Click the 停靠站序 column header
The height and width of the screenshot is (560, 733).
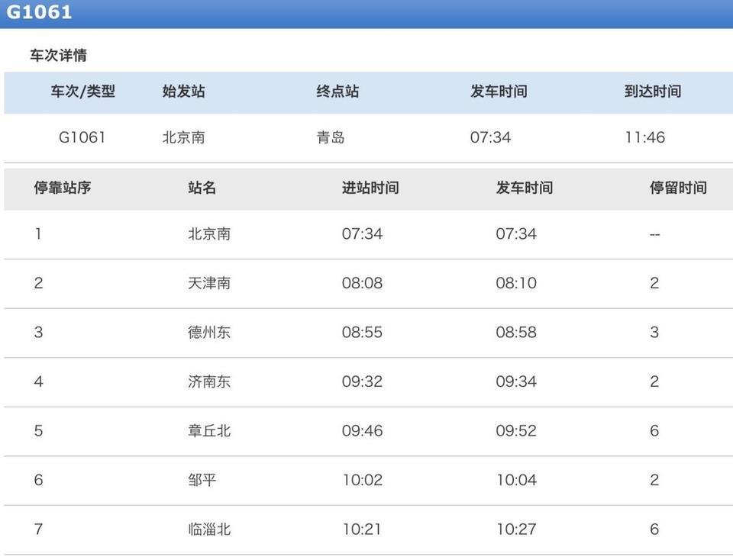[x=62, y=188]
